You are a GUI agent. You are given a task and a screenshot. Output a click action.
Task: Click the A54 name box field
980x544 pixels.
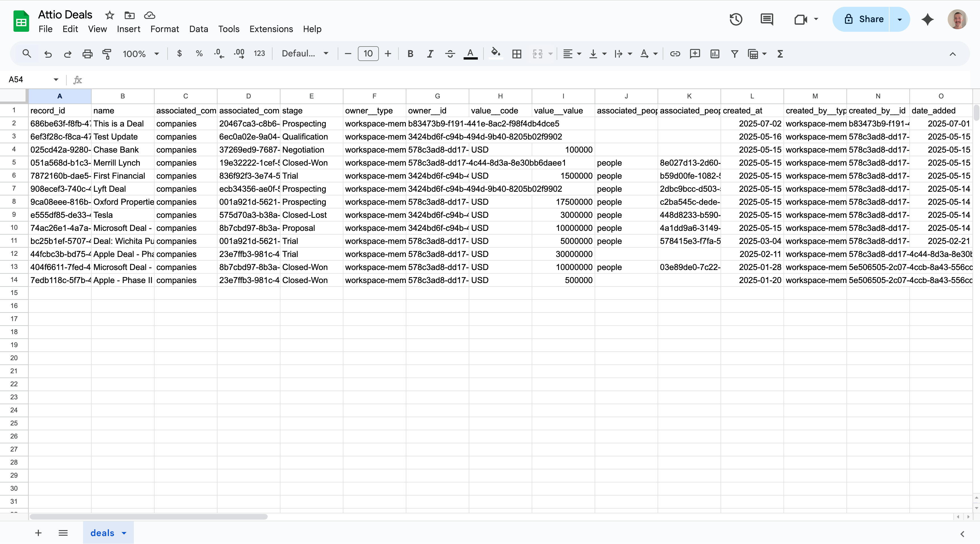tap(29, 79)
